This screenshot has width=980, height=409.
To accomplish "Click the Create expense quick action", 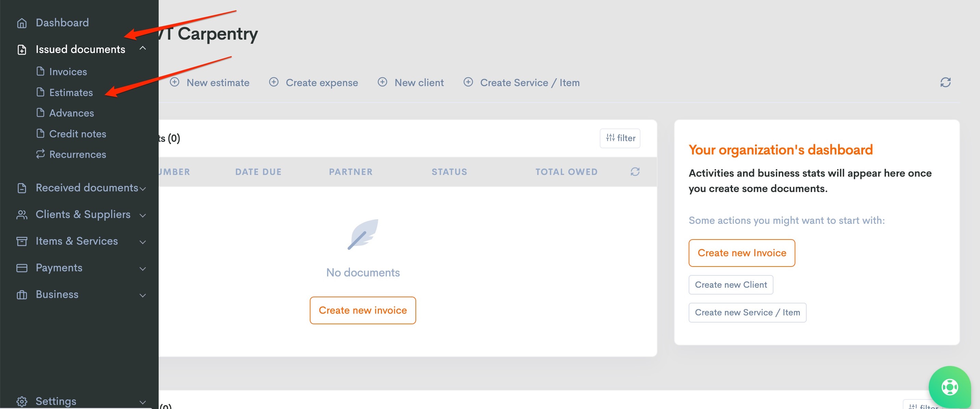I will click(x=322, y=82).
